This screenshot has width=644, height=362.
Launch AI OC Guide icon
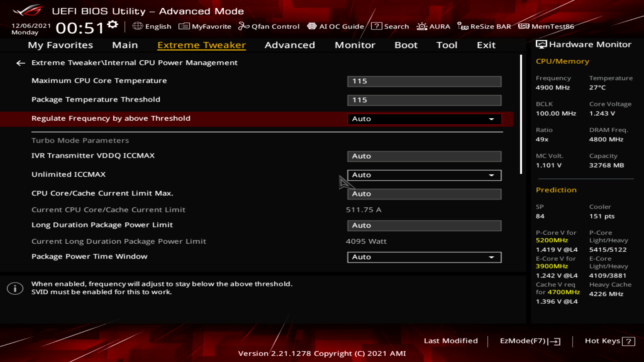(312, 26)
